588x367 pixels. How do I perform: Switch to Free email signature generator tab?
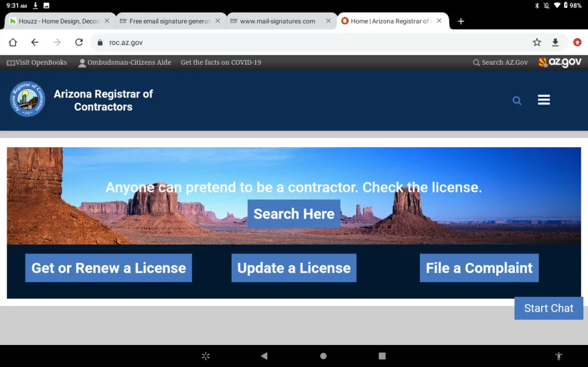[x=170, y=21]
